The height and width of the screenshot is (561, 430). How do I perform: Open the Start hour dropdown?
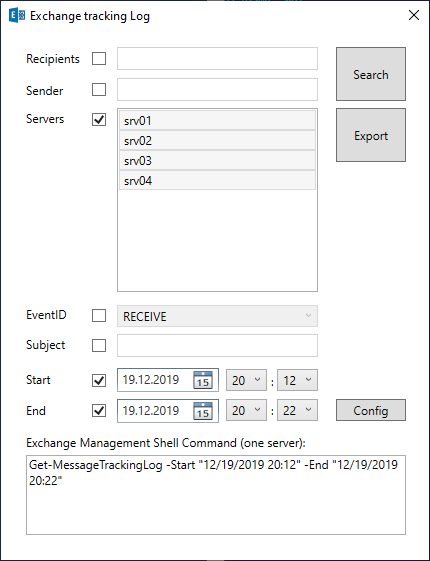246,380
